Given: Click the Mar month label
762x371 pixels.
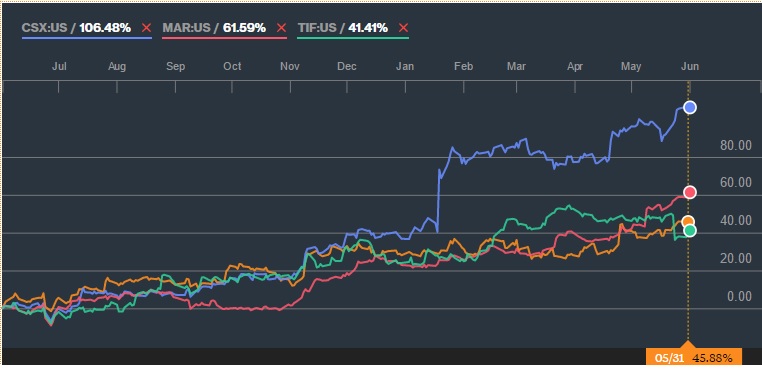Looking at the screenshot, I should click(x=516, y=66).
